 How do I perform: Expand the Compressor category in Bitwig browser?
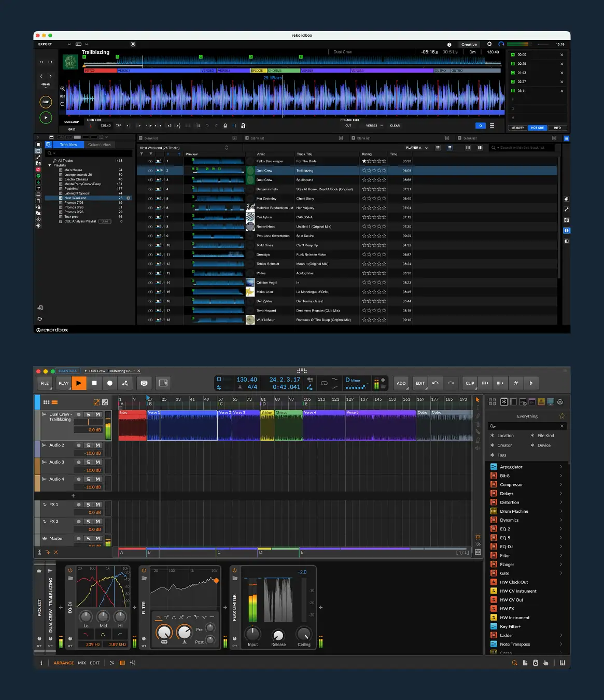click(561, 484)
